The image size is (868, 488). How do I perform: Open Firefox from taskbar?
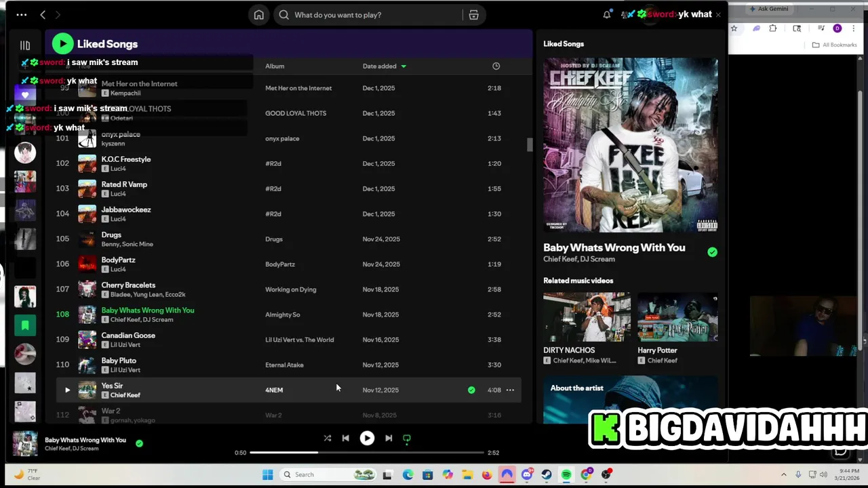487,474
